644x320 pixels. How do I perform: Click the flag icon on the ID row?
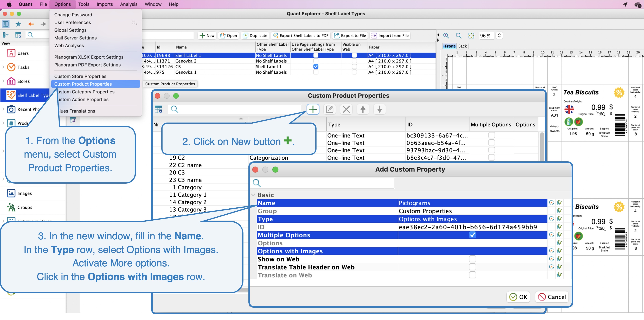point(559,227)
